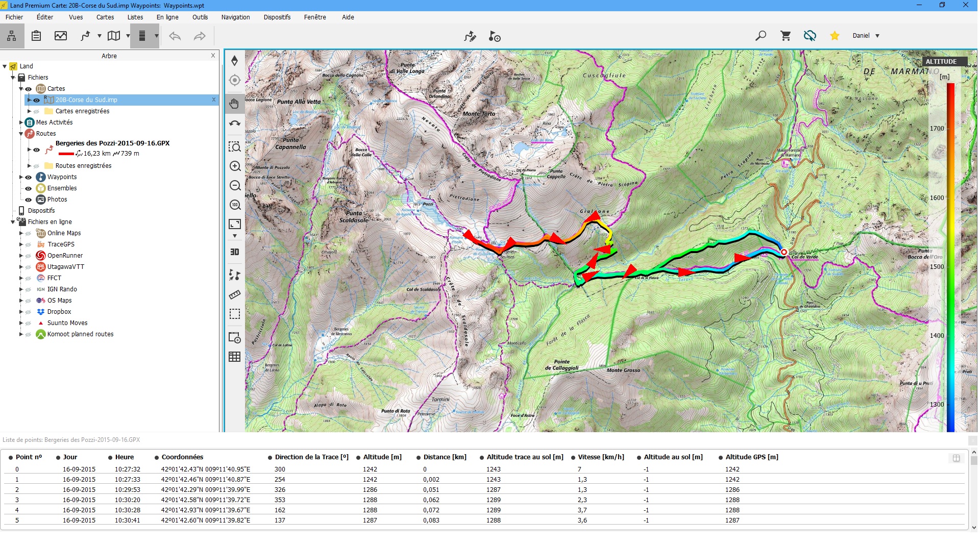Click the search magnifier in top toolbar
Image resolution: width=980 pixels, height=546 pixels.
coord(761,36)
